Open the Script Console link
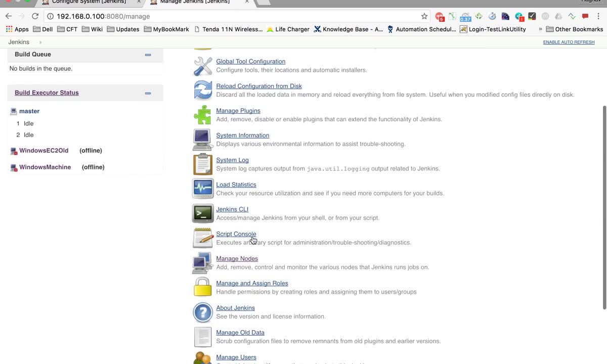The width and height of the screenshot is (607, 364). pyautogui.click(x=236, y=234)
